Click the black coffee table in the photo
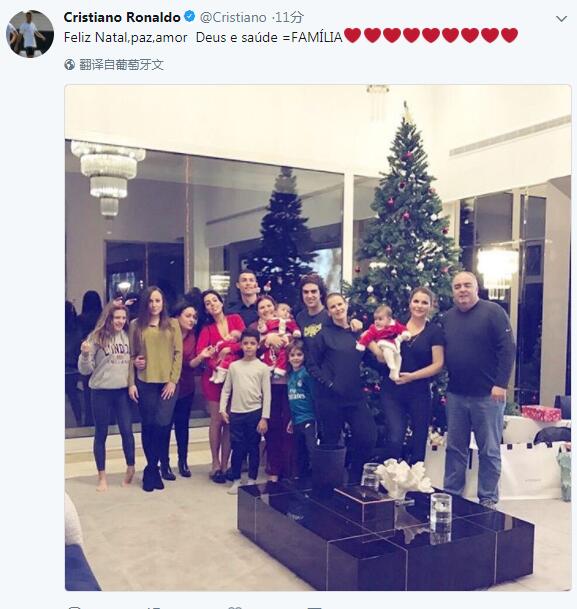 [x=386, y=538]
